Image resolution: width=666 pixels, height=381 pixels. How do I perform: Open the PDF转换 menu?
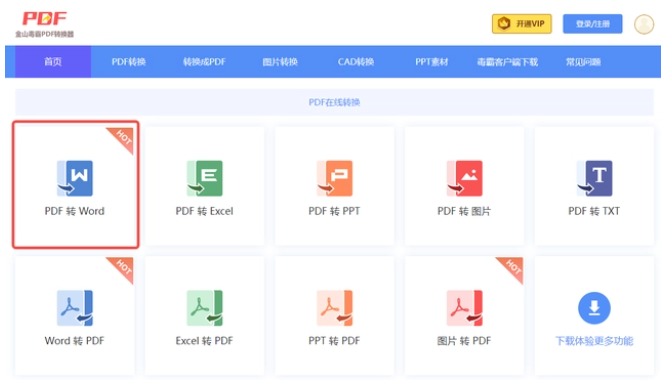(x=129, y=62)
